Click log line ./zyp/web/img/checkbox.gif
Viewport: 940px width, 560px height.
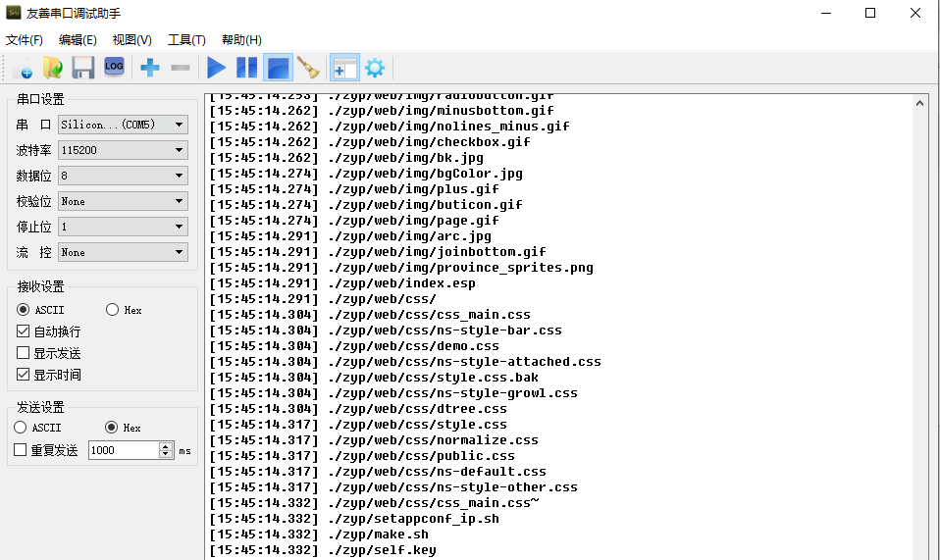tap(370, 142)
